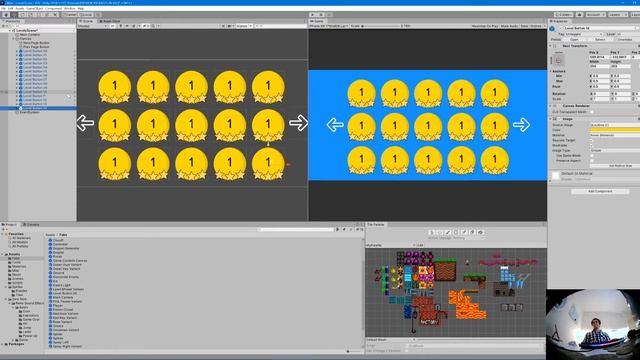Collapse the Image component section

click(x=551, y=119)
